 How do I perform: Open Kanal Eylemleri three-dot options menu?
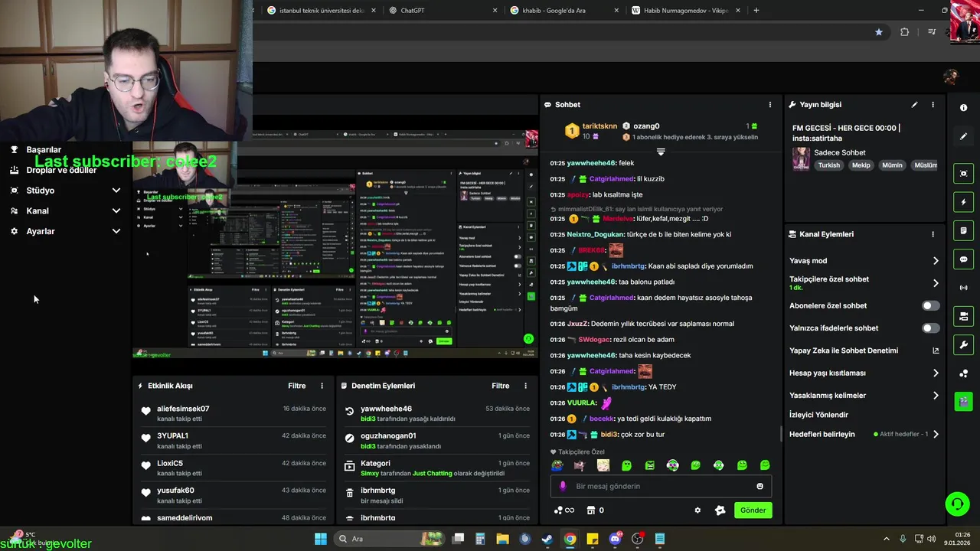pyautogui.click(x=933, y=234)
